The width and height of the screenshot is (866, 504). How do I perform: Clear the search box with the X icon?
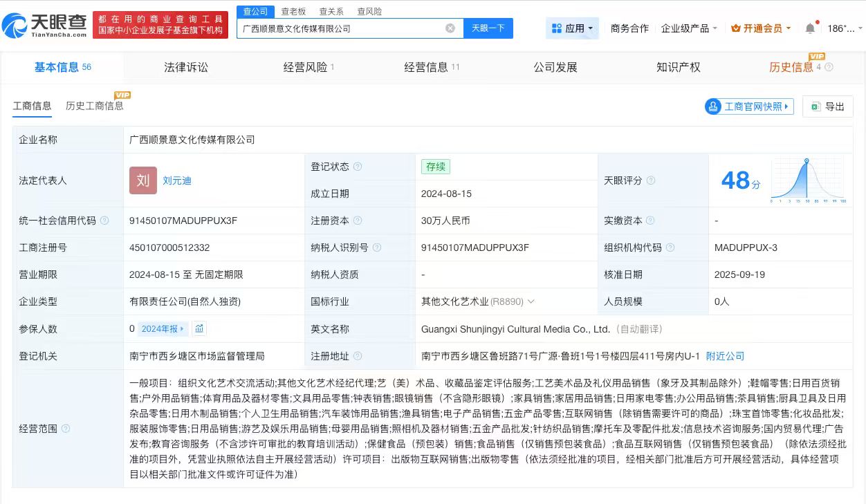point(450,28)
